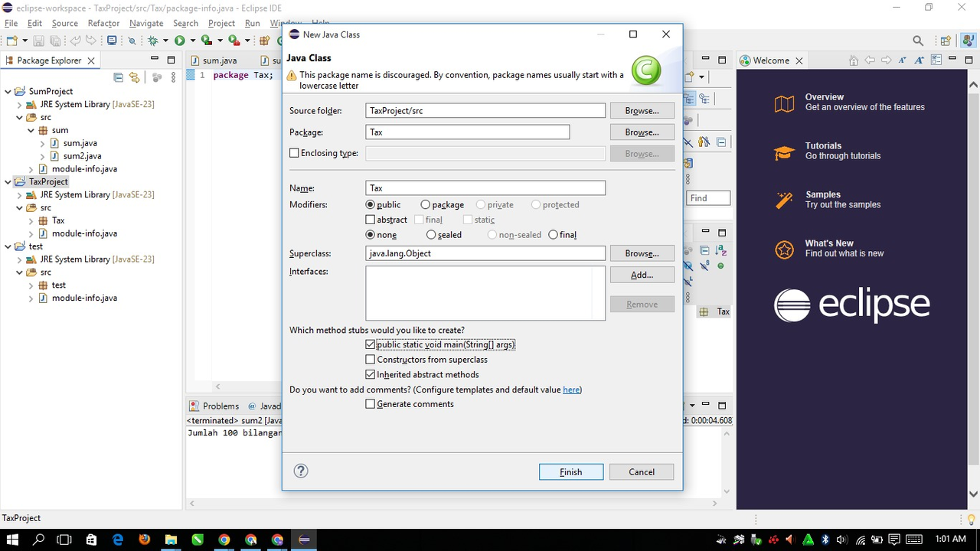
Task: Select the public modifier radio button
Action: click(371, 205)
